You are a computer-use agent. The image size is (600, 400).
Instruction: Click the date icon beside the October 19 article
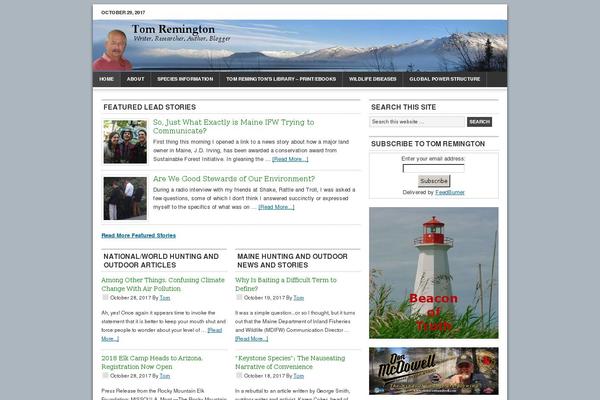(x=239, y=297)
